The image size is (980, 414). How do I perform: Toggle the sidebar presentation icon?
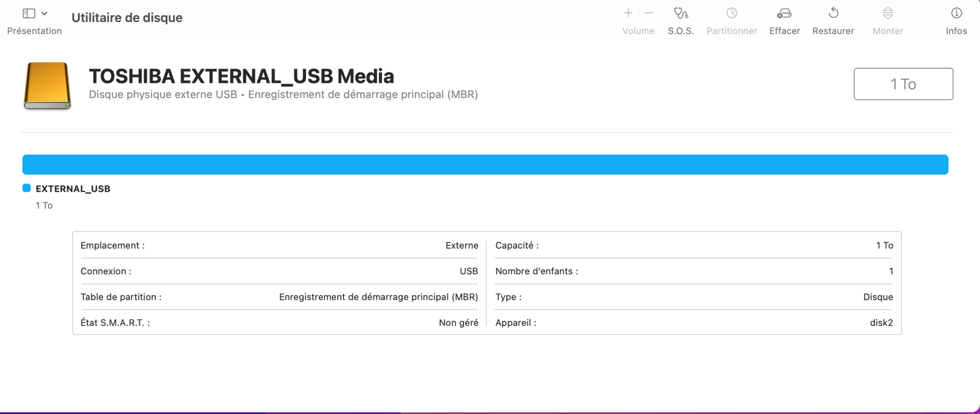point(29,13)
